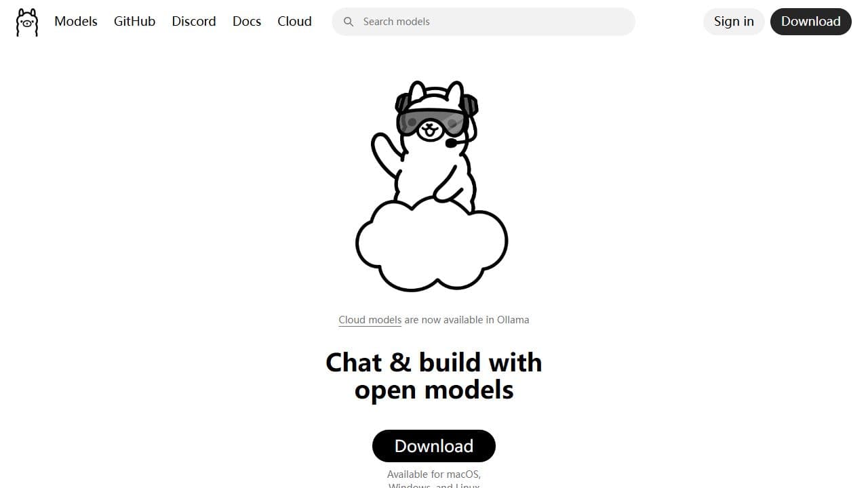868x488 pixels.
Task: Click the 'Chat & build with open models' heading
Action: pyautogui.click(x=434, y=376)
